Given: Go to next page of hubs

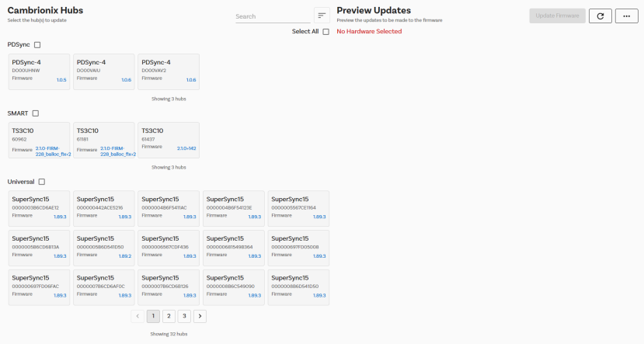Looking at the screenshot, I should pos(200,316).
